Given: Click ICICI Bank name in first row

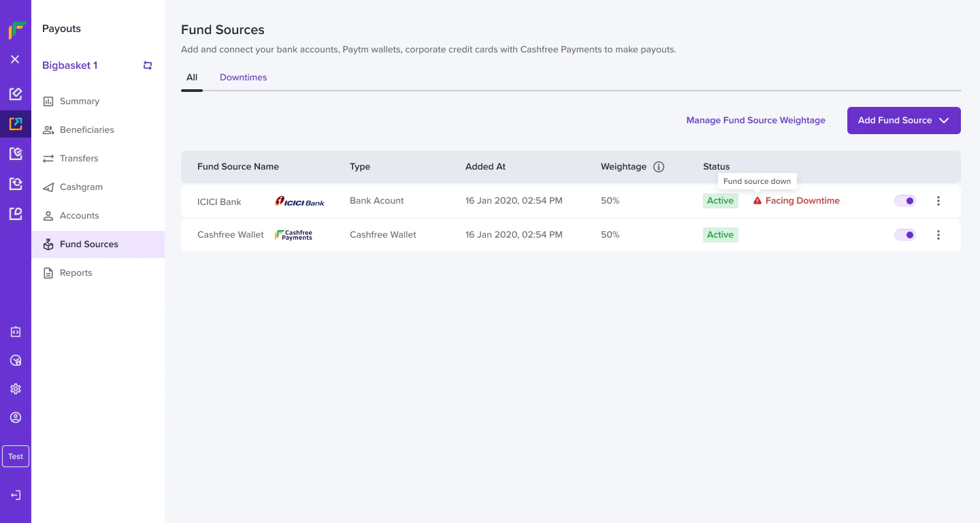Looking at the screenshot, I should click(219, 202).
